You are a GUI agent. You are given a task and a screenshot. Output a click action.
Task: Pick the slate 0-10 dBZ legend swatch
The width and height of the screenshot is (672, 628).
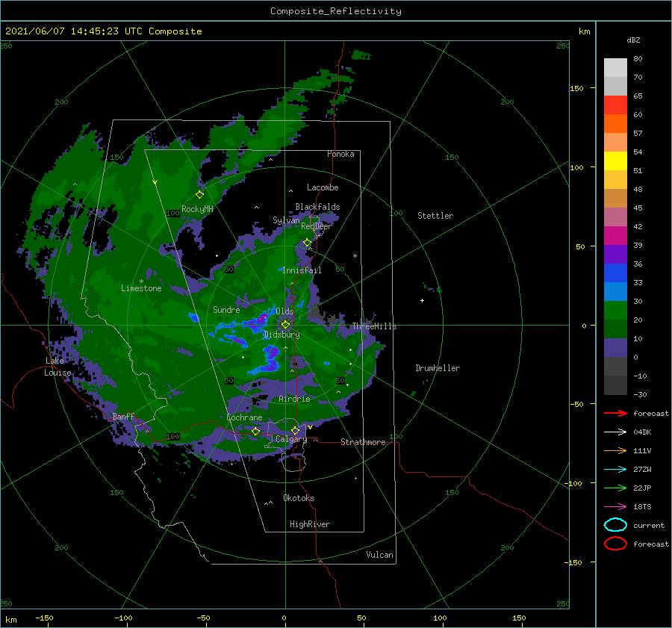pos(615,348)
